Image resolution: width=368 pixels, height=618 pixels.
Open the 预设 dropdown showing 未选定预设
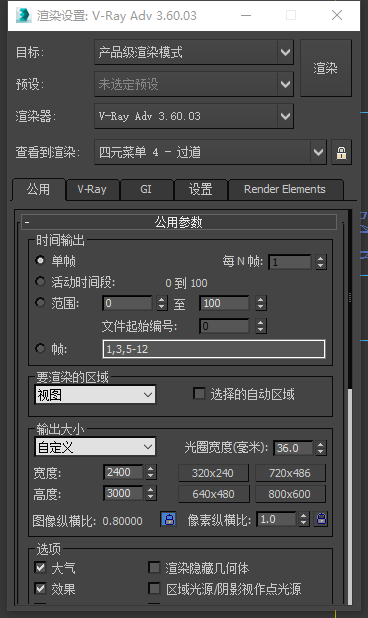[x=194, y=84]
